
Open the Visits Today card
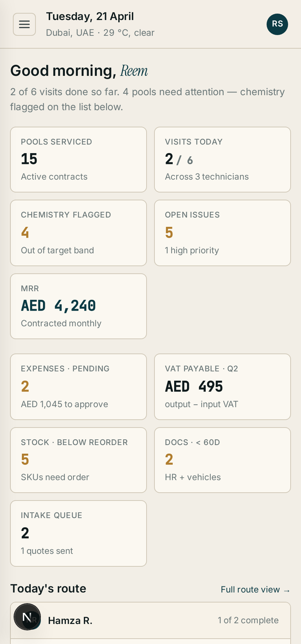coord(223,160)
